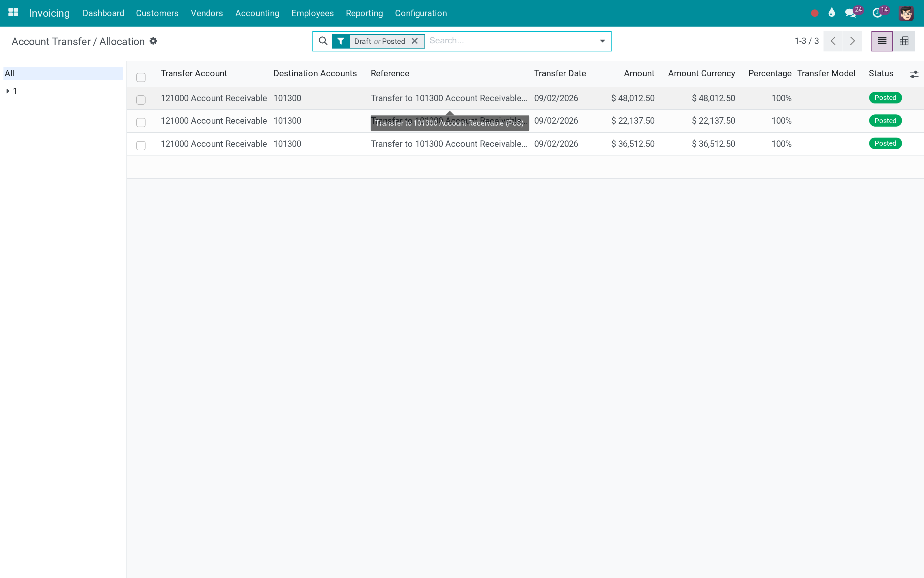This screenshot has width=924, height=578.
Task: Switch to pivot view
Action: 904,41
